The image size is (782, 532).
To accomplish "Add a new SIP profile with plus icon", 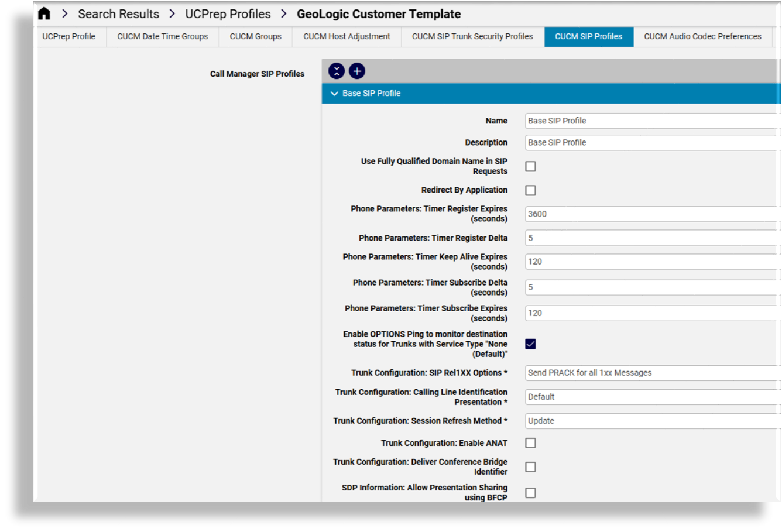I will click(x=357, y=71).
